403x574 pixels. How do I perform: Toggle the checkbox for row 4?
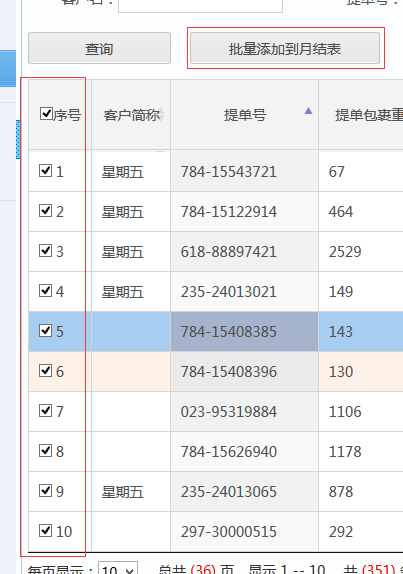pyautogui.click(x=45, y=291)
